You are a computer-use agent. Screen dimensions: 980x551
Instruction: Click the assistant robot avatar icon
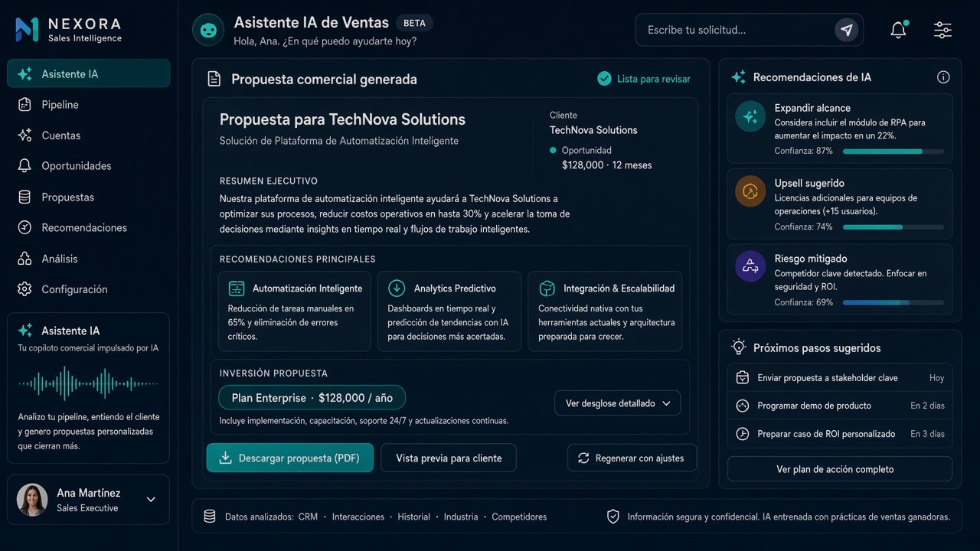[x=208, y=30]
